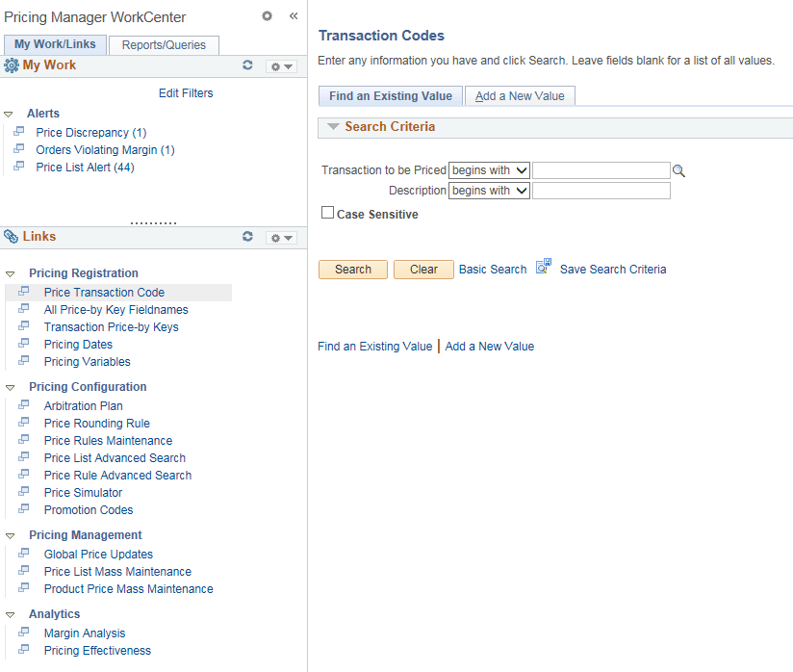
Task: Click inside the Description input field
Action: pyautogui.click(x=601, y=190)
